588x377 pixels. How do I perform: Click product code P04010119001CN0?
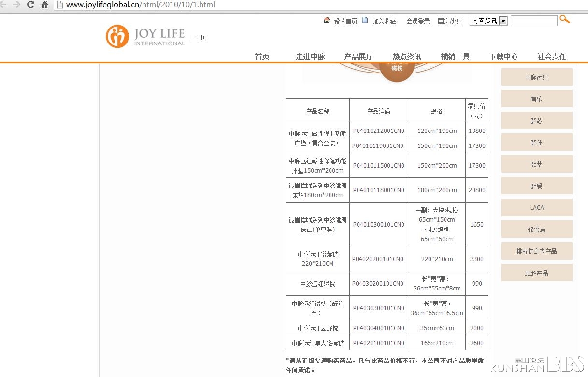click(x=379, y=146)
